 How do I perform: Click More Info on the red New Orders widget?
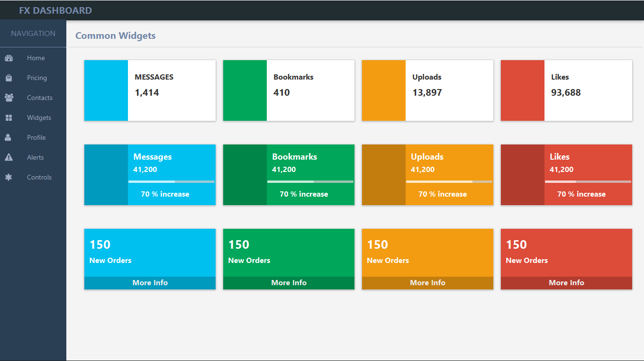pyautogui.click(x=566, y=283)
